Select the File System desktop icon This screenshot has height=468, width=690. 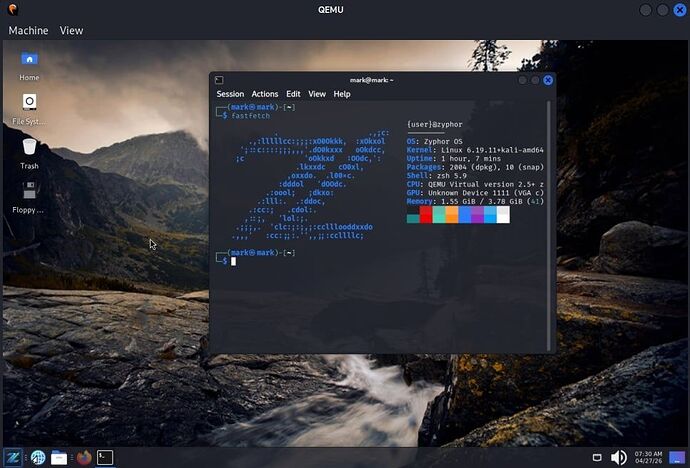click(29, 110)
